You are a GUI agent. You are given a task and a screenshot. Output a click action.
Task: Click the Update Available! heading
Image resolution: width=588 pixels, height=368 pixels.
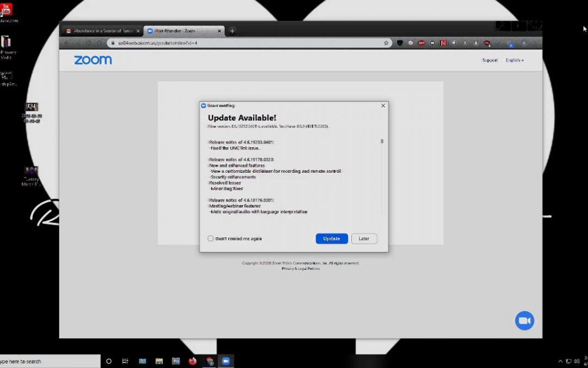pyautogui.click(x=242, y=118)
